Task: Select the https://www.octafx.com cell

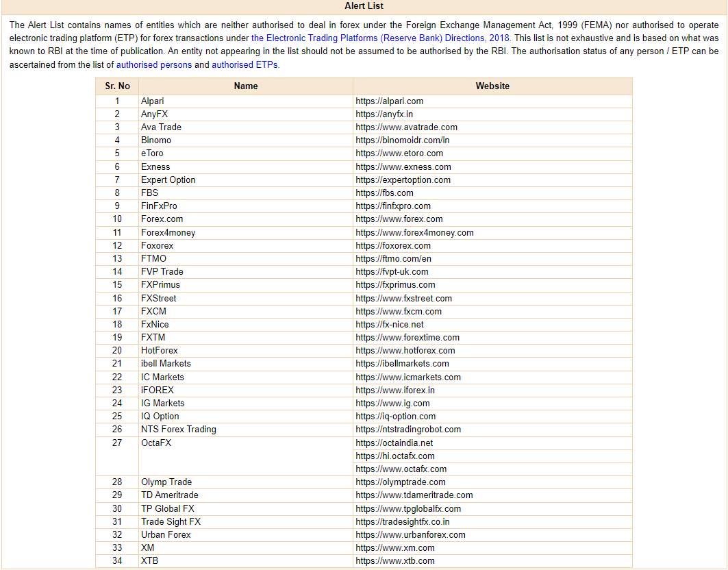Action: coord(492,469)
